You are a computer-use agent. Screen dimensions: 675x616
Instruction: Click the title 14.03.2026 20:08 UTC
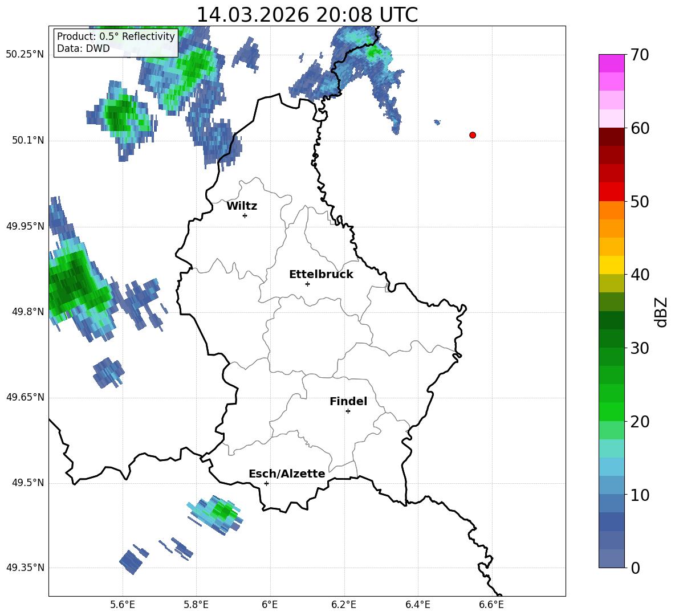pyautogui.click(x=307, y=15)
